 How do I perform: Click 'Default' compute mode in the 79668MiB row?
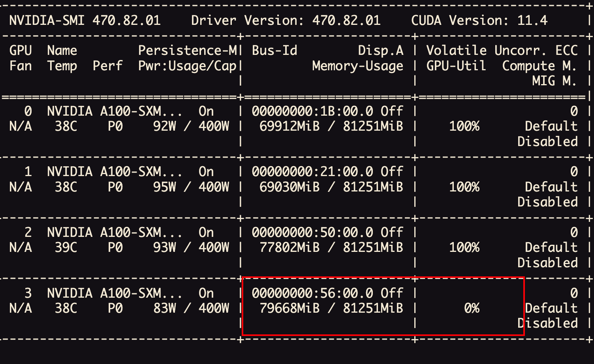click(x=551, y=308)
